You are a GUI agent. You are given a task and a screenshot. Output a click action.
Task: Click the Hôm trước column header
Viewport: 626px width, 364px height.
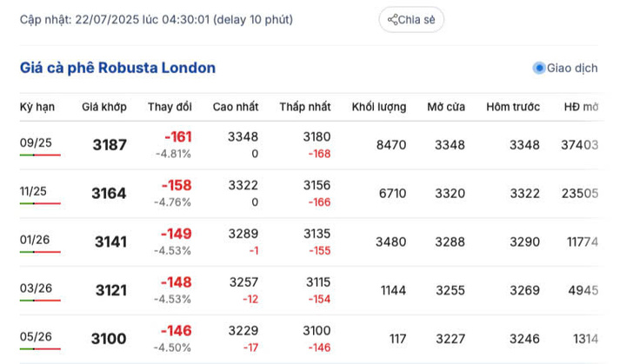point(513,107)
